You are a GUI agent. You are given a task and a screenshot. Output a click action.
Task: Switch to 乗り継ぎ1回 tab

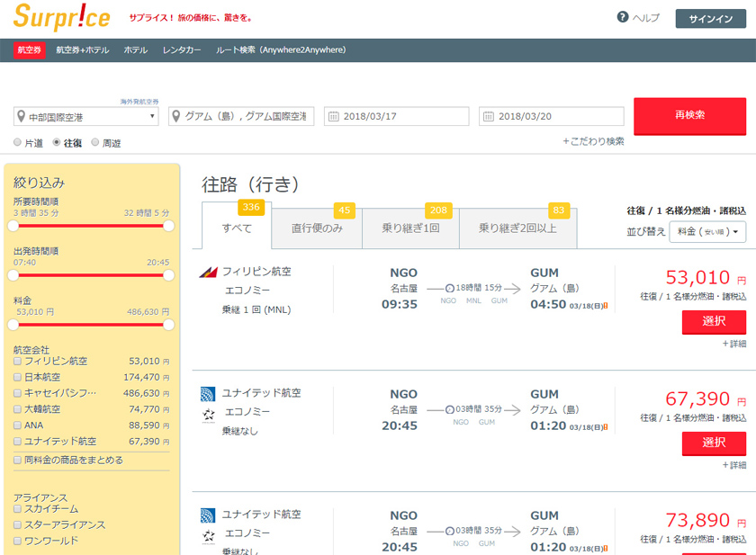click(410, 228)
